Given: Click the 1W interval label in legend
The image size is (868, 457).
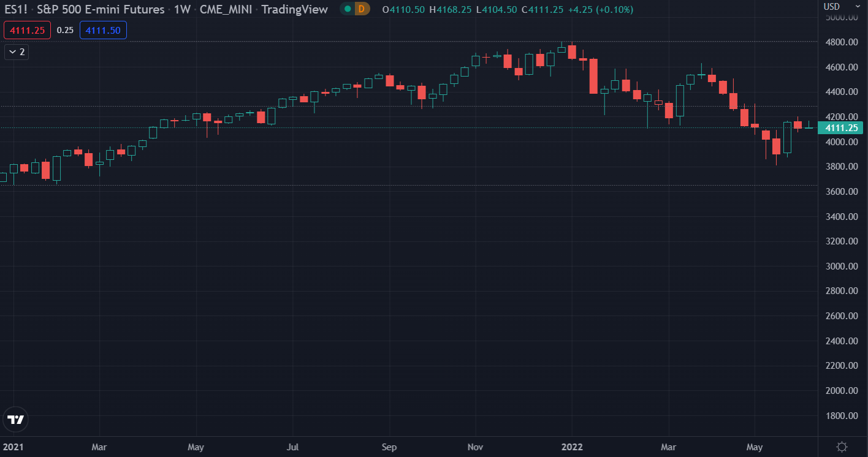Looking at the screenshot, I should click(183, 9).
